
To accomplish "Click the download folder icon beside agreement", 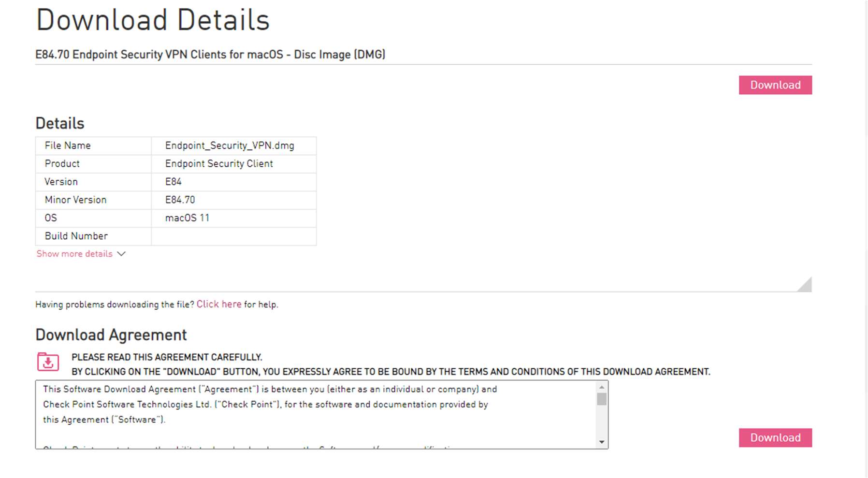I will 48,362.
